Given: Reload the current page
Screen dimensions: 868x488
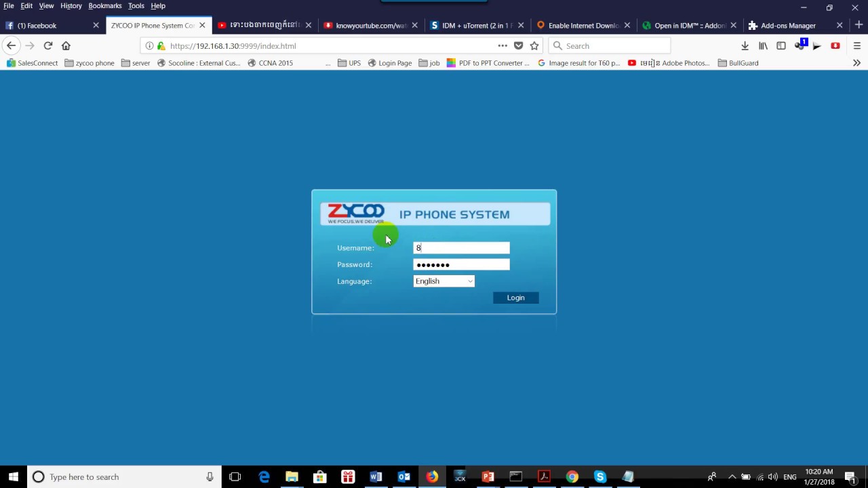Looking at the screenshot, I should [x=47, y=45].
